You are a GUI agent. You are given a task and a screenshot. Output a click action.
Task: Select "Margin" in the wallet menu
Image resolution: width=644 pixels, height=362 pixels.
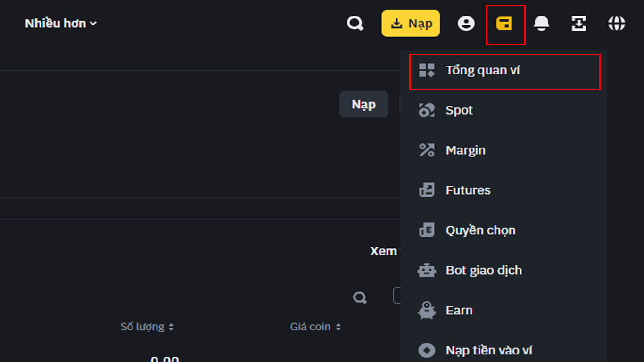tap(465, 150)
